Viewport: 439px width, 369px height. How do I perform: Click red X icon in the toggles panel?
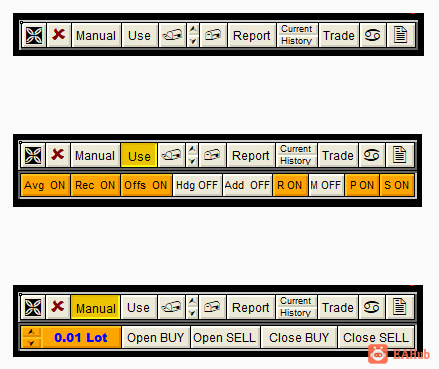[x=58, y=155]
